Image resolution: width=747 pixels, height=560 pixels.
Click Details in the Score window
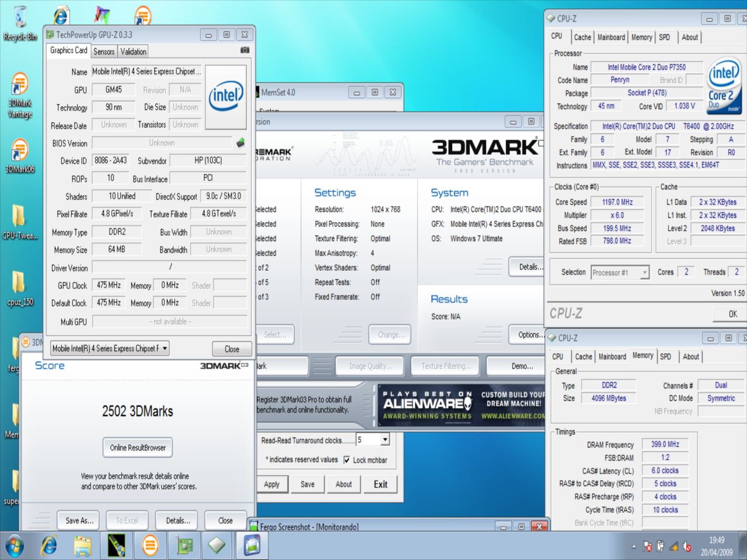coord(178,520)
